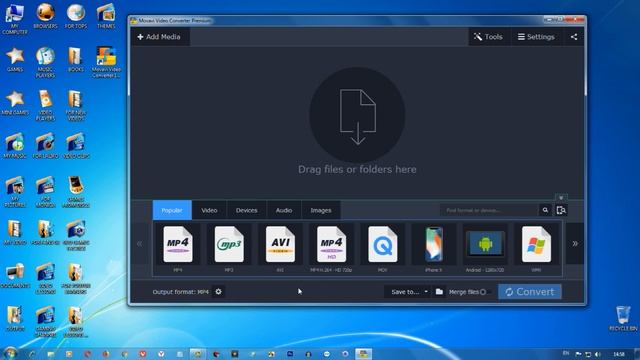Select the MP3 format preset
The image size is (640, 360).
coord(229,249)
